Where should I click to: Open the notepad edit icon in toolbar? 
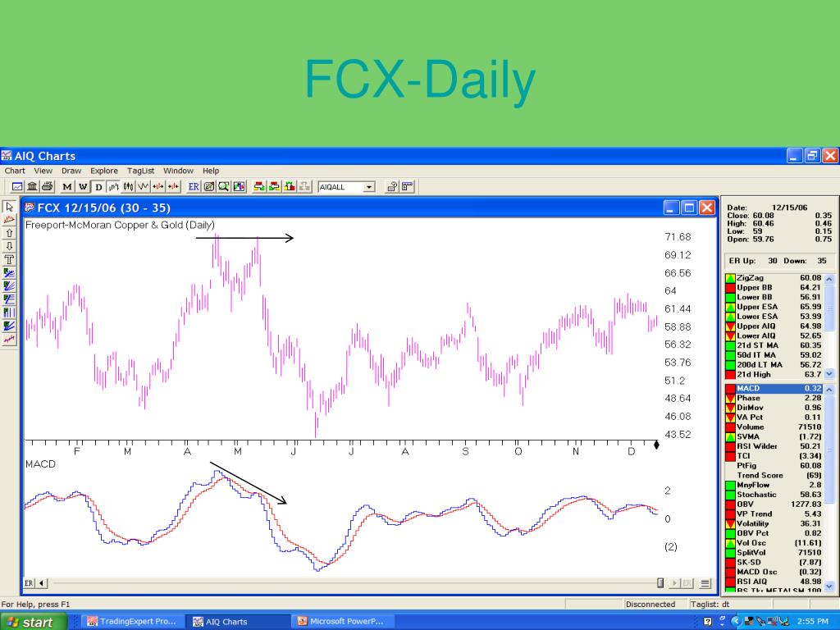pyautogui.click(x=209, y=186)
